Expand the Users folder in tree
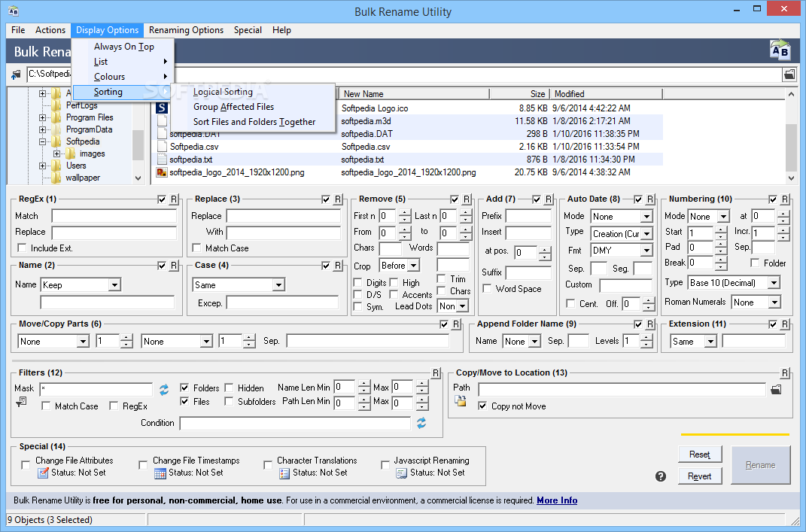 click(x=43, y=166)
